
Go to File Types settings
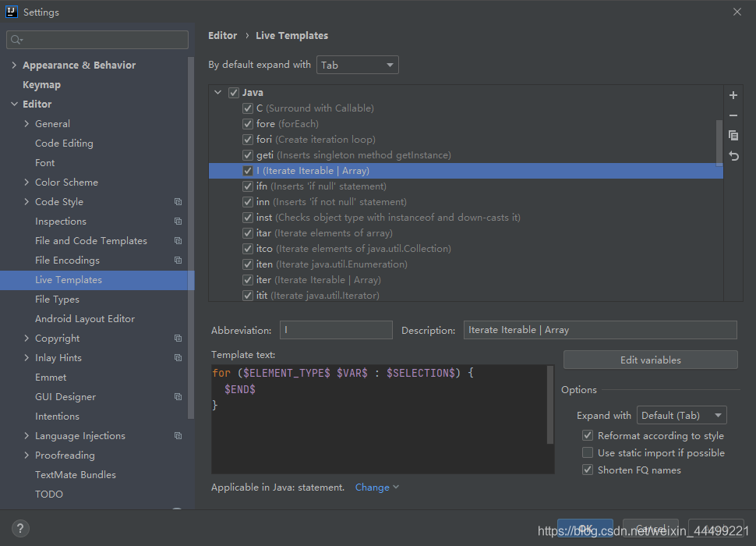click(x=57, y=300)
